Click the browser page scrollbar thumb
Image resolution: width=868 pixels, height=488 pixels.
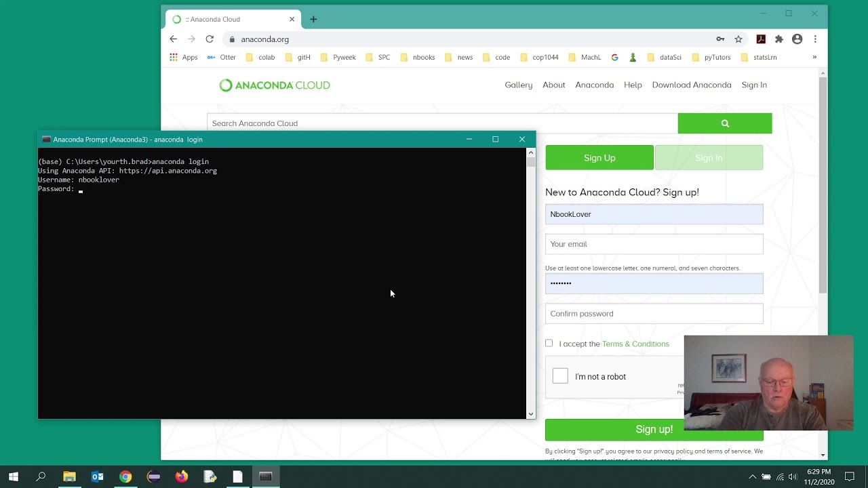(x=823, y=185)
